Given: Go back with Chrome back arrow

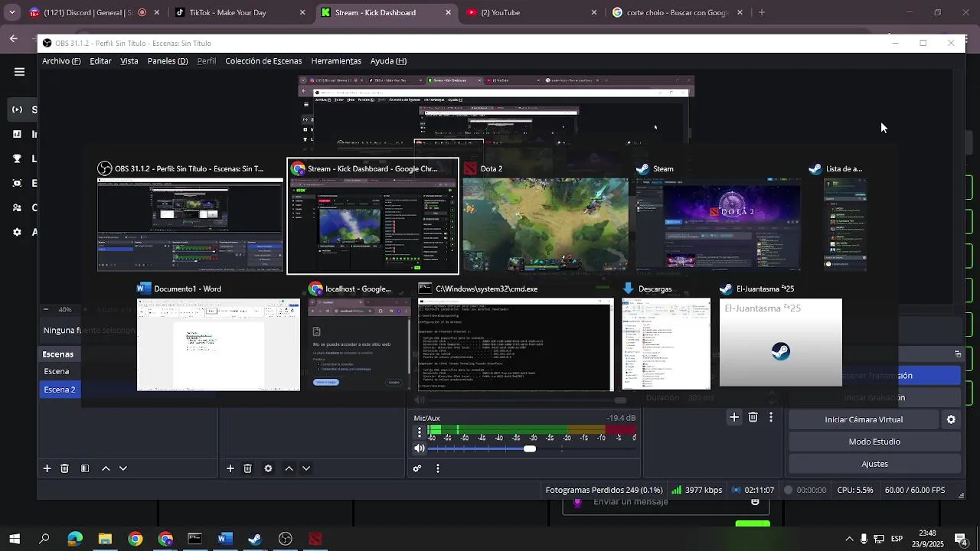Looking at the screenshot, I should click(13, 38).
